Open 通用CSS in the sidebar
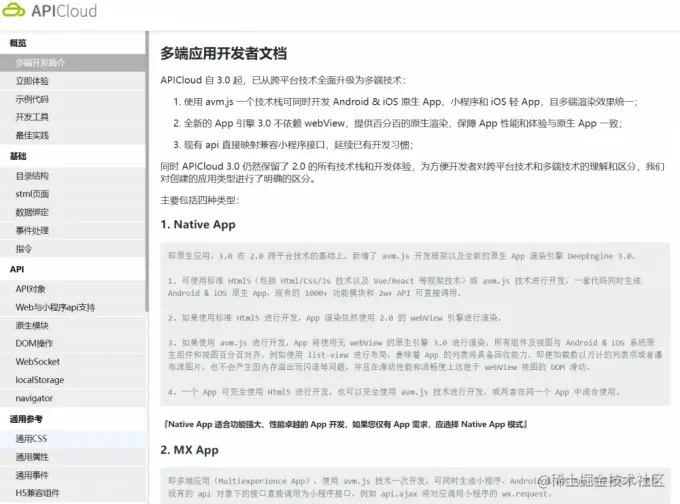The height and width of the screenshot is (504, 680). pos(72,439)
